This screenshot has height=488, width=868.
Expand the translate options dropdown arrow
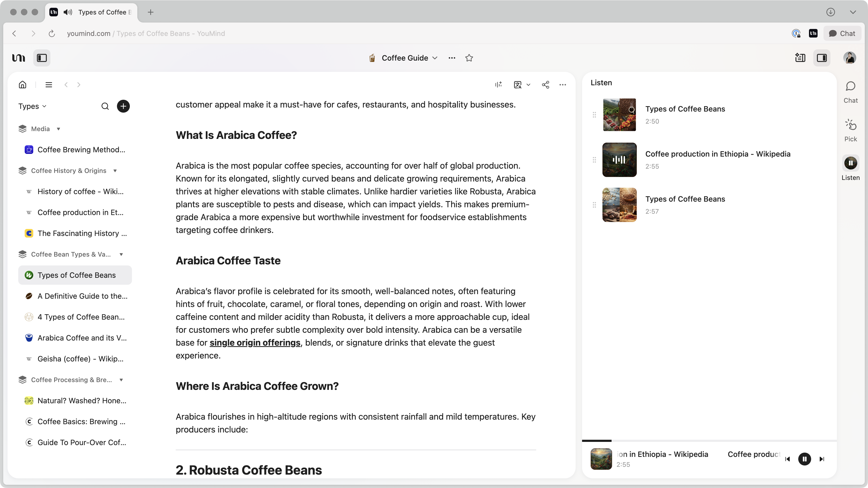528,85
